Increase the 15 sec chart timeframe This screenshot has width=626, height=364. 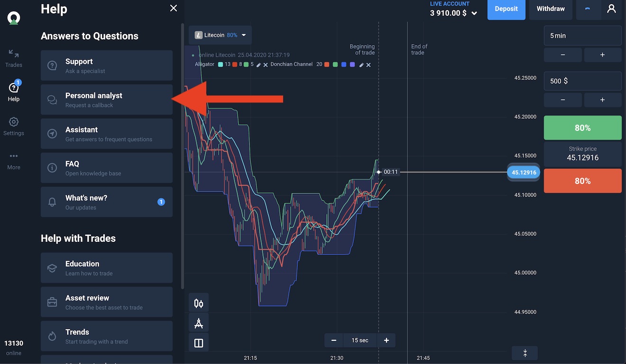tap(386, 340)
